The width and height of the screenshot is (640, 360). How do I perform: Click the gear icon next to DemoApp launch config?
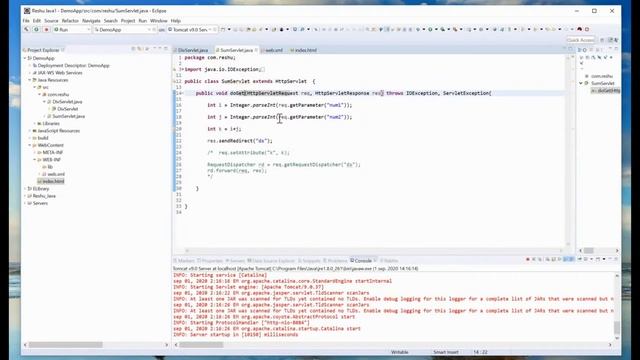coord(154,30)
